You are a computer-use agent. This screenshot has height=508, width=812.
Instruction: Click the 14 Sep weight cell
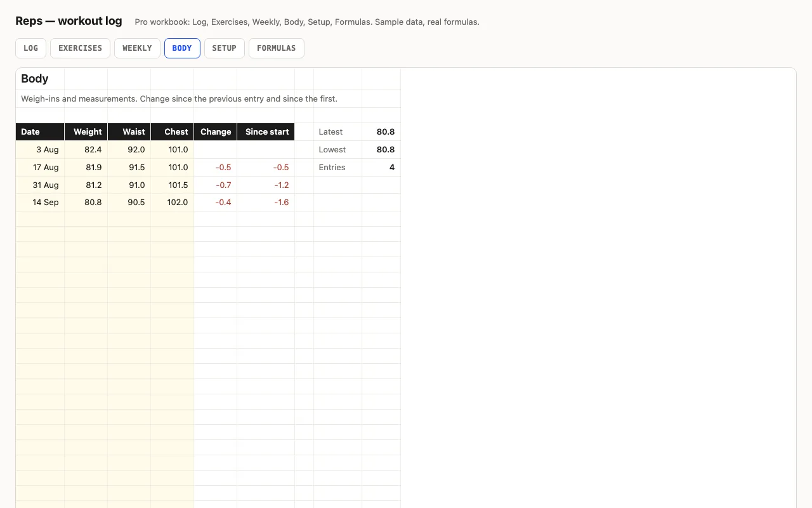[86, 203]
